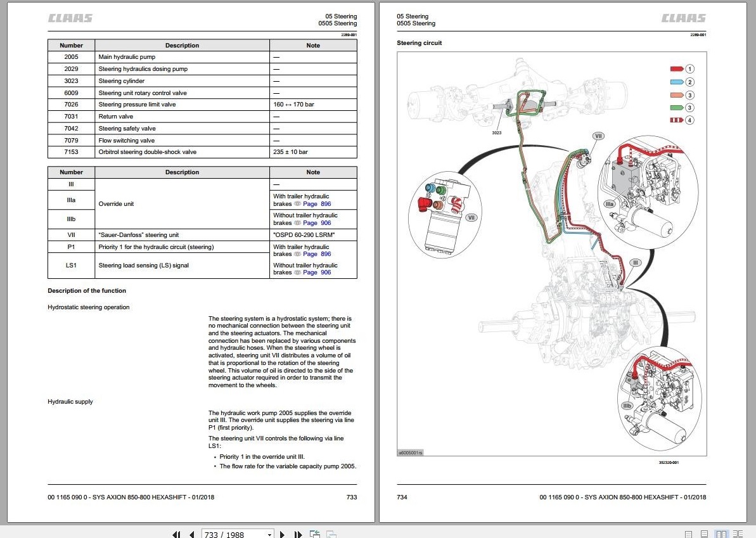Viewport: 756px width, 538px height.
Task: Open Page 906 link in the IIIb row
Action: [317, 222]
